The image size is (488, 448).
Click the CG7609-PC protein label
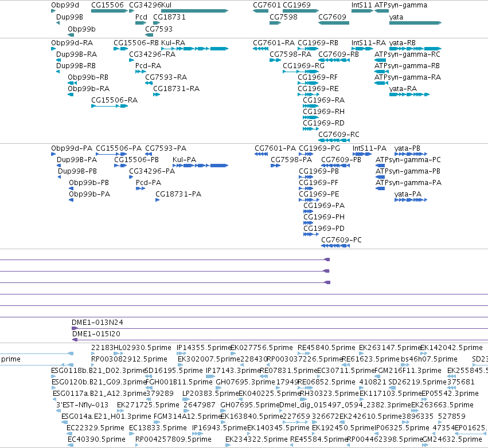click(341, 239)
